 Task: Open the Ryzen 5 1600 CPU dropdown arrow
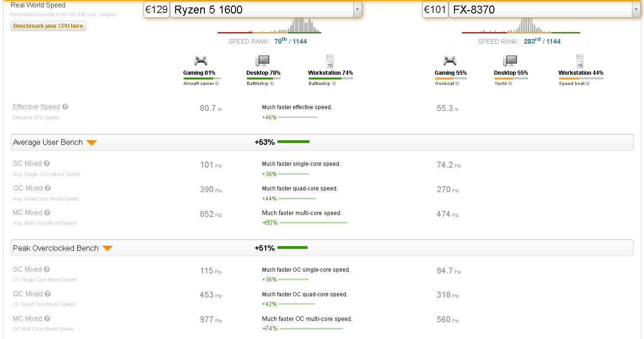point(357,9)
